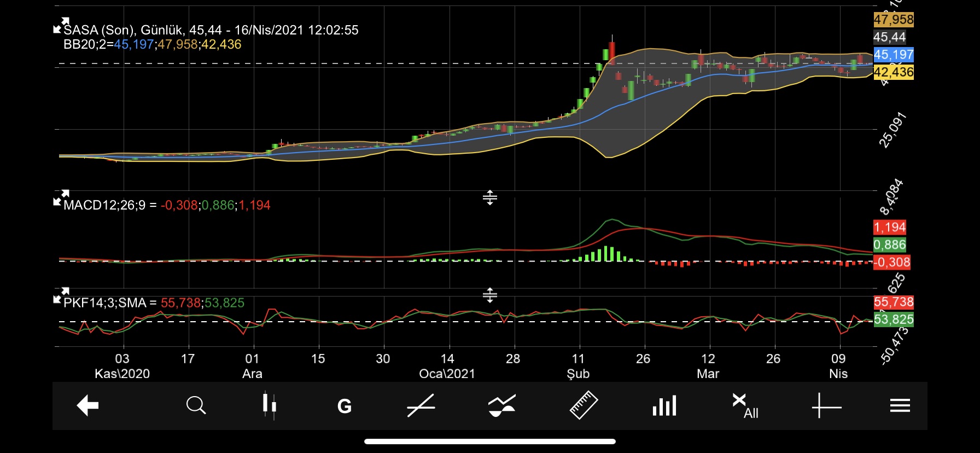Tap the bar chart icon in toolbar
The width and height of the screenshot is (980, 453).
pos(664,406)
